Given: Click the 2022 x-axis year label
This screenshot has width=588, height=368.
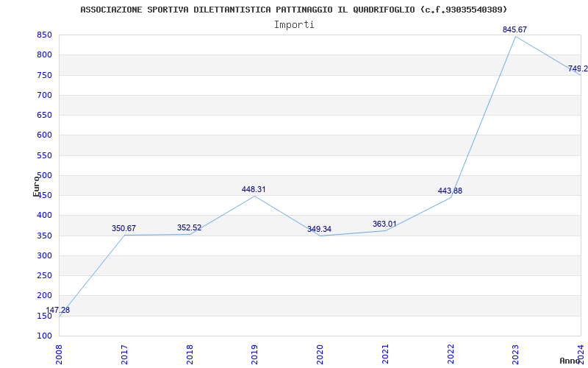Looking at the screenshot, I should pos(451,354).
